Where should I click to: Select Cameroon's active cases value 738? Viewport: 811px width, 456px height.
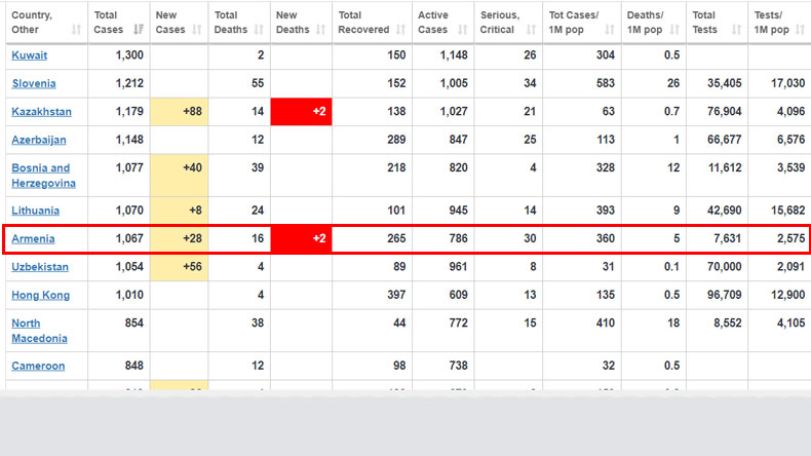tap(458, 366)
